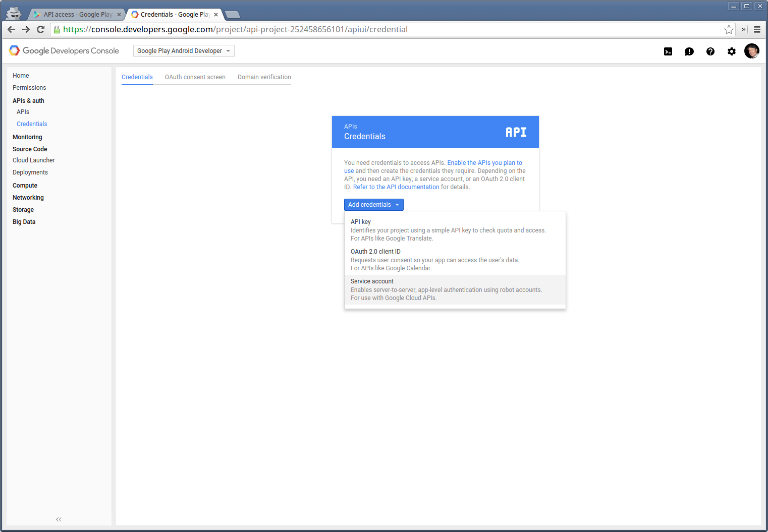The image size is (768, 532).
Task: Open the help question mark icon
Action: [710, 51]
